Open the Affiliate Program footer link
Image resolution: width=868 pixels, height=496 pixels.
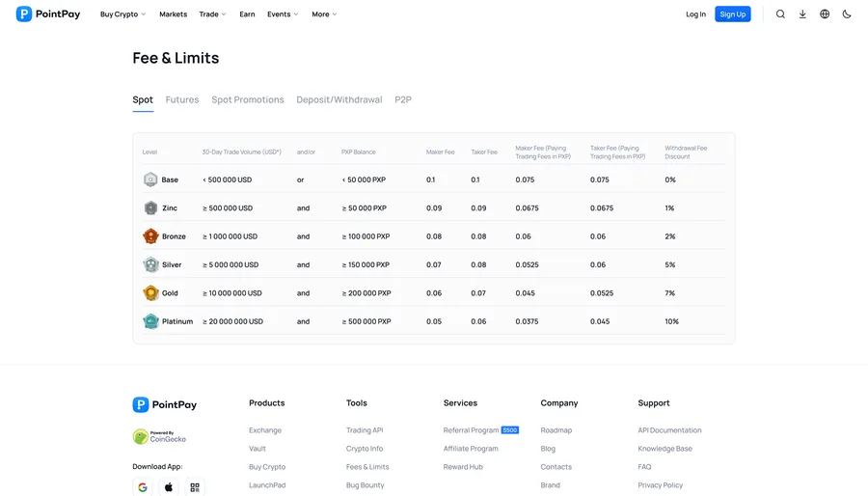(471, 449)
